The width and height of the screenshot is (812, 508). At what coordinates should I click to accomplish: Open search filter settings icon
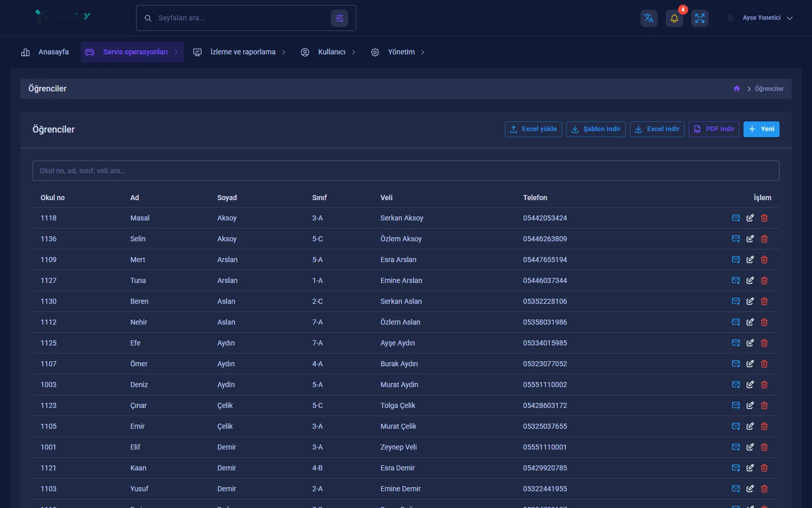pos(340,18)
